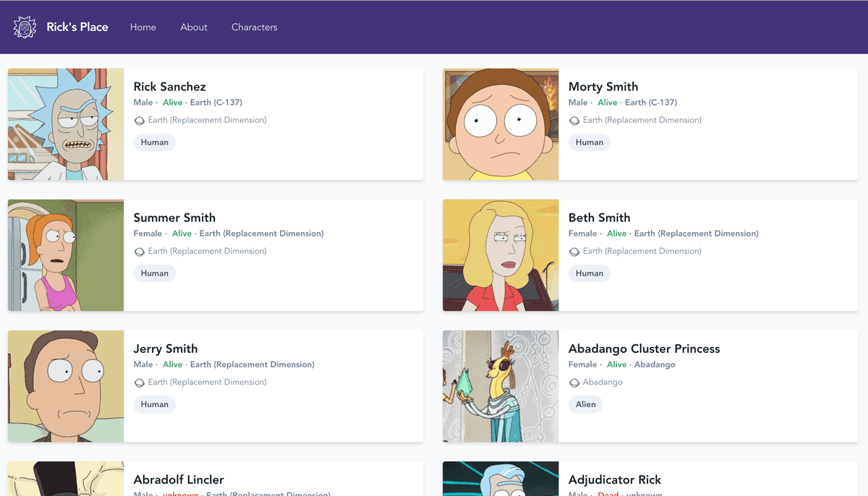Select the Human badge on Jerry Smith's card
Image resolution: width=868 pixels, height=496 pixels.
tap(154, 404)
